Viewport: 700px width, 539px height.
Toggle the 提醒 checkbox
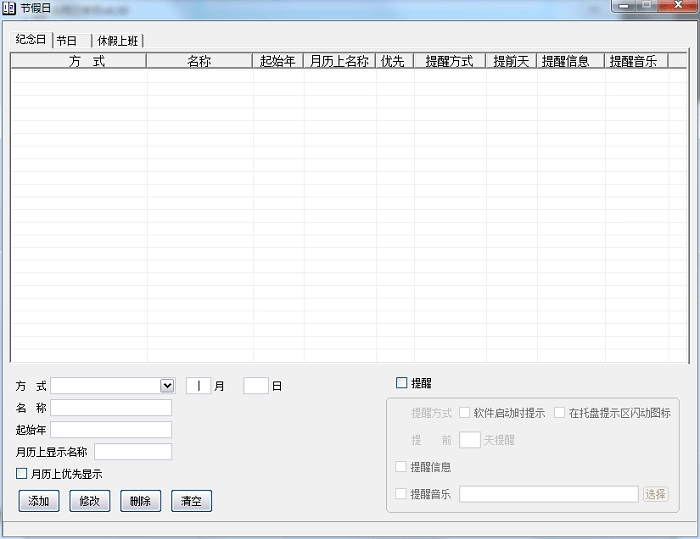pos(402,383)
